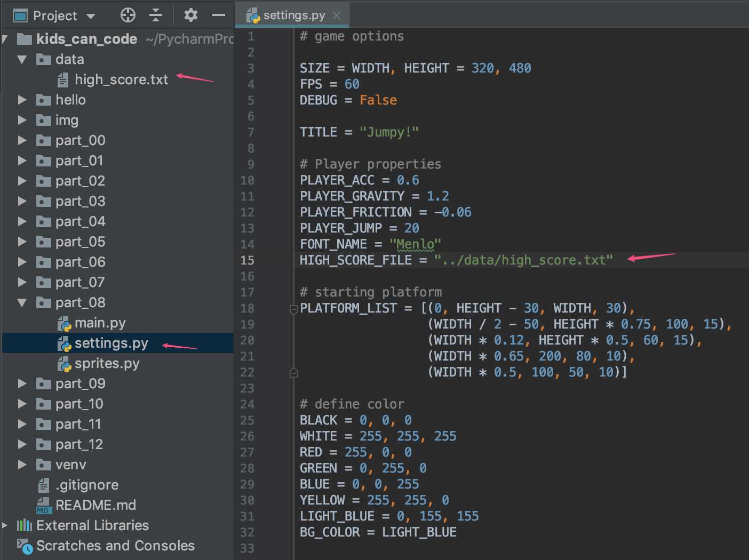
Task: Collapse the part_08 folder arrow
Action: 22,302
